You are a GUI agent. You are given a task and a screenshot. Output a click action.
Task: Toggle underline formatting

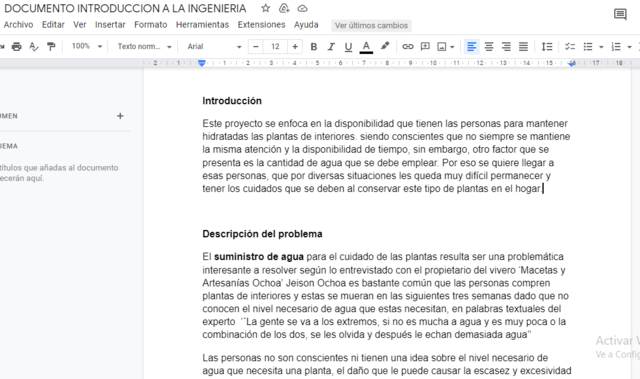(348, 47)
